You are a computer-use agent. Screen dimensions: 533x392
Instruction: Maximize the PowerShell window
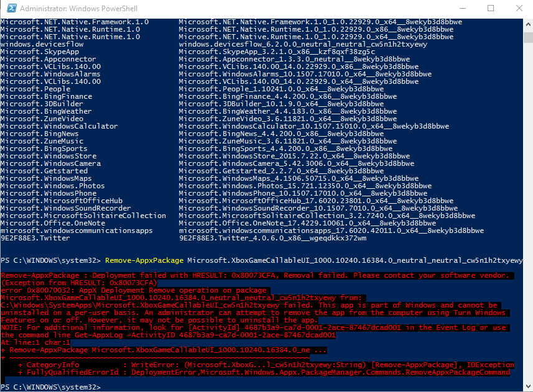point(491,8)
